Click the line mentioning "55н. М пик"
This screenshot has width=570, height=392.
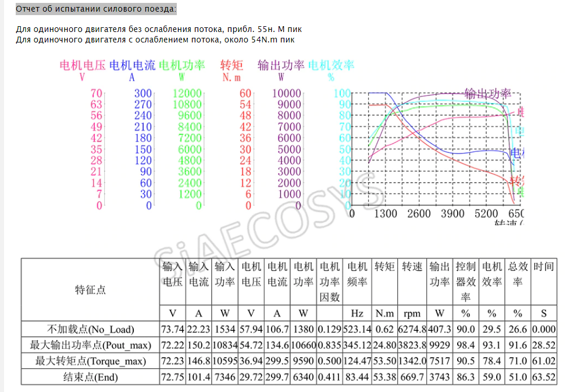point(159,29)
